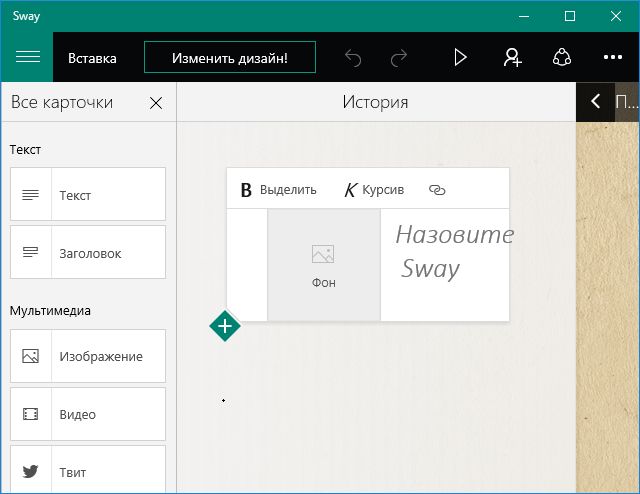The image size is (640, 494).
Task: Toggle Курсив italic formatting
Action: pos(374,189)
